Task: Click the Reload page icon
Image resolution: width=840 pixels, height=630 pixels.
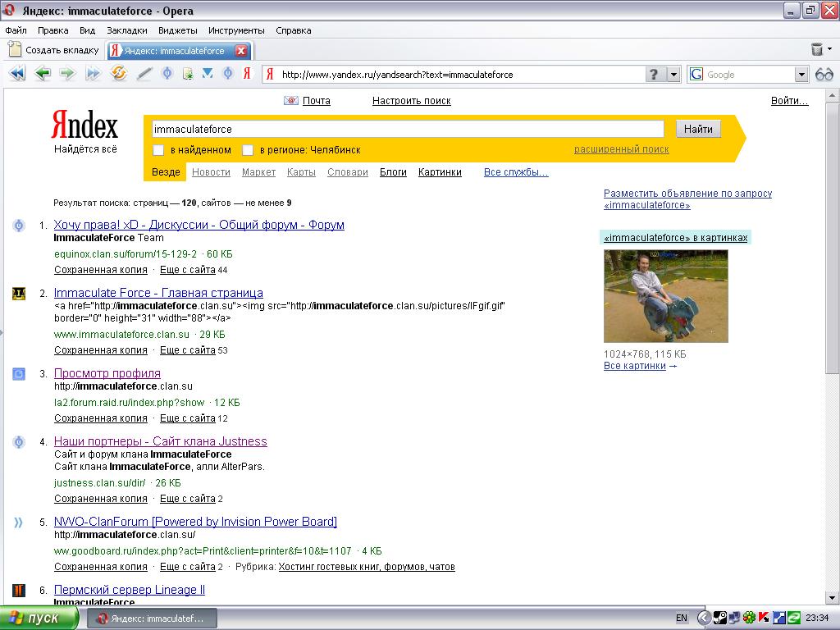Action: [119, 74]
